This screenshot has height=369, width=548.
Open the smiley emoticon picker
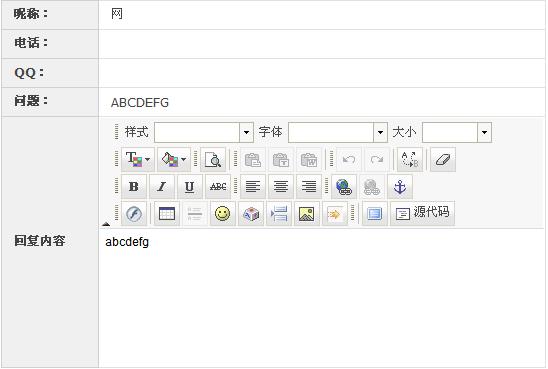(x=223, y=214)
